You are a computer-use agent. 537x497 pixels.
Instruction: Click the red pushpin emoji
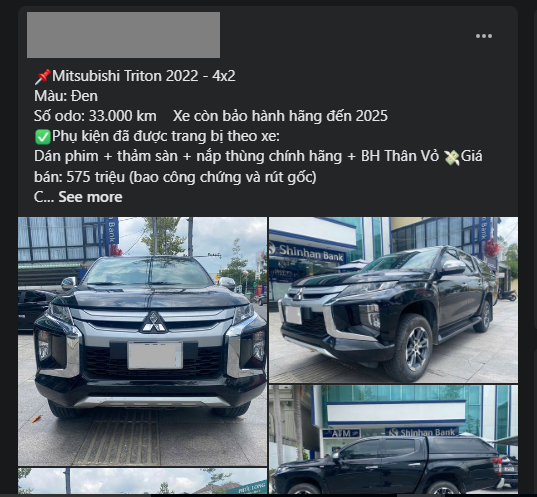click(x=43, y=76)
